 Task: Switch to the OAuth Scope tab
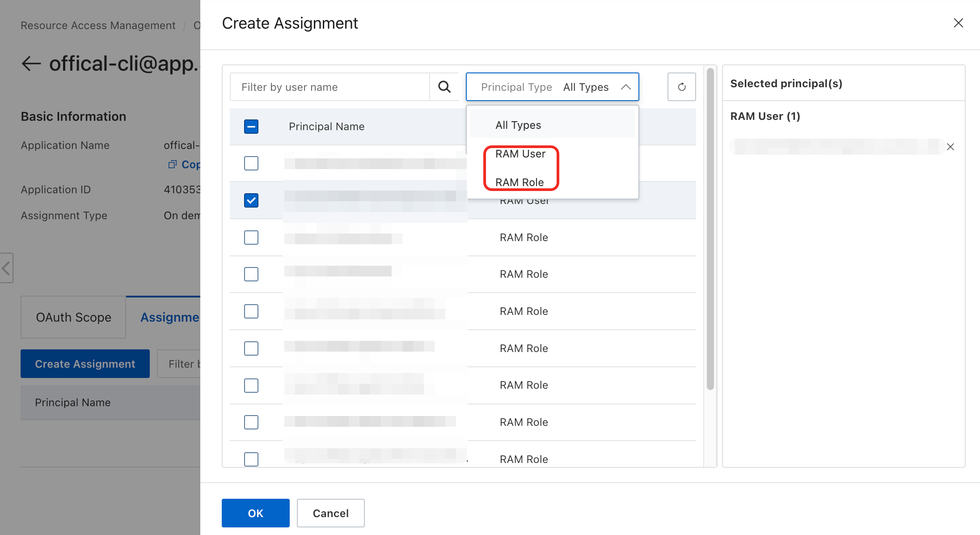[73, 317]
